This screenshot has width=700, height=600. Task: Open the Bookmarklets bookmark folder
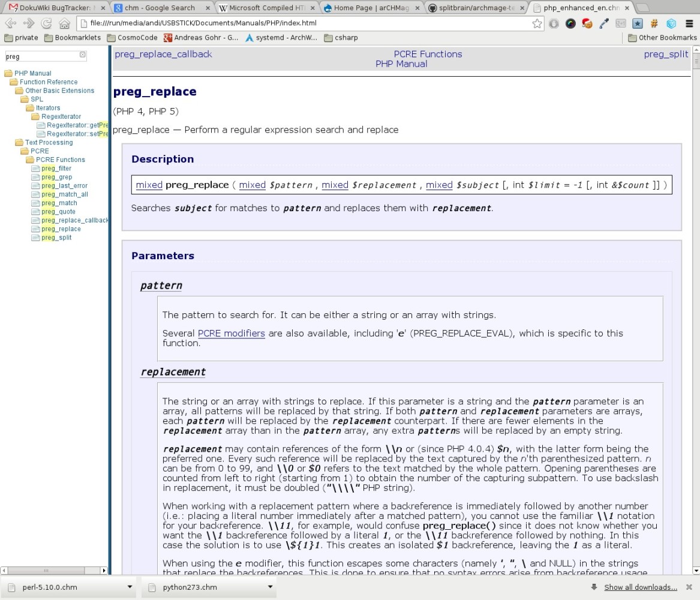pos(73,37)
